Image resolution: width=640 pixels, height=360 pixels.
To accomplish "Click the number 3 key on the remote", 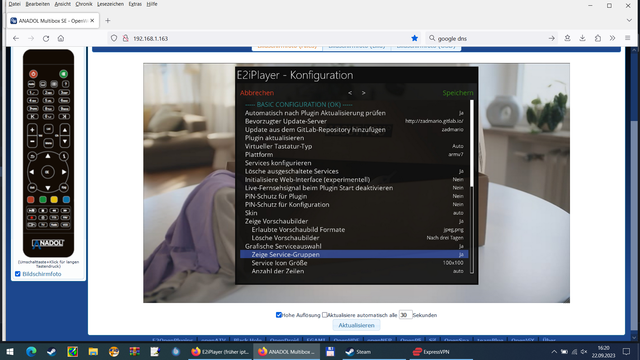I will (64, 93).
